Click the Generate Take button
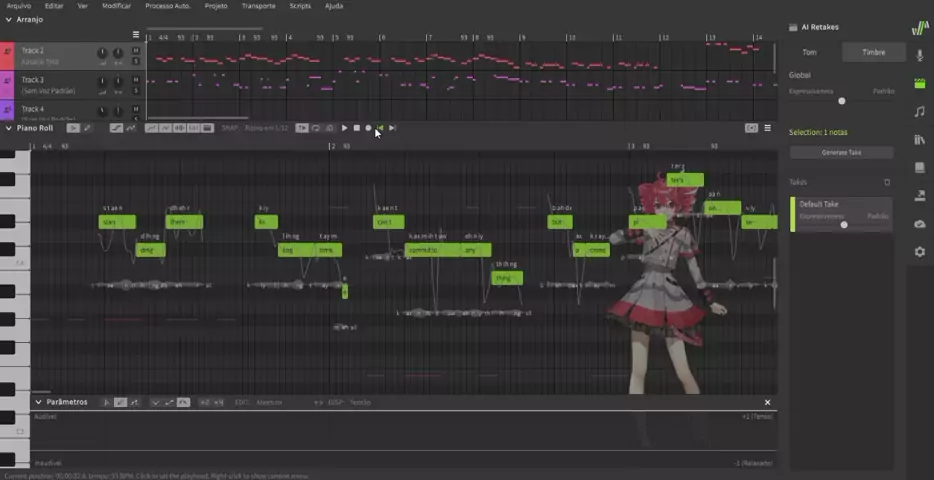The width and height of the screenshot is (934, 480). coord(842,152)
